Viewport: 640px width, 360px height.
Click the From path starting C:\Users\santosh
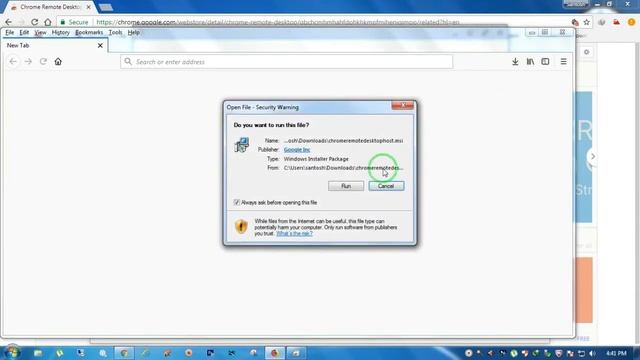343,168
